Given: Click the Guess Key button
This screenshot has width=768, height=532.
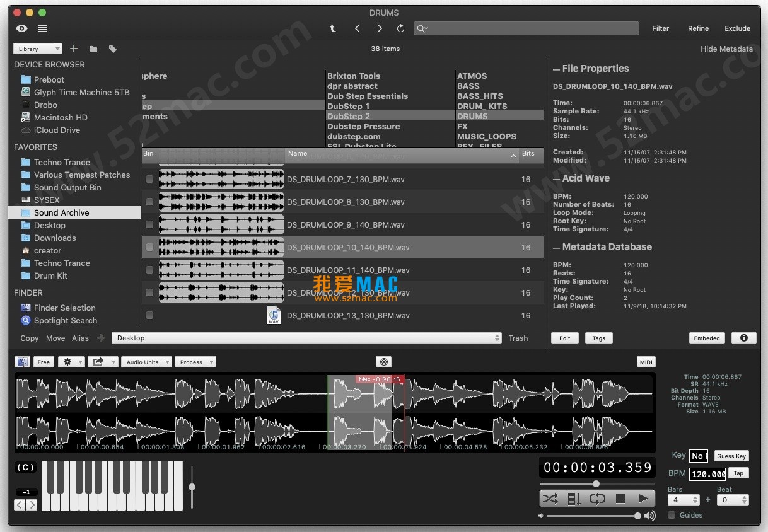Looking at the screenshot, I should tap(731, 456).
